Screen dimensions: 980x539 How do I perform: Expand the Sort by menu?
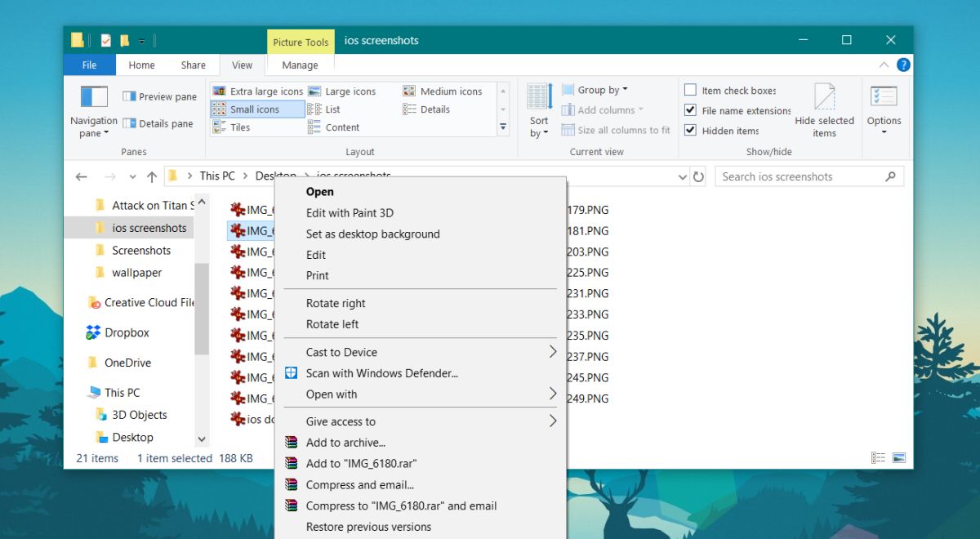[x=539, y=110]
